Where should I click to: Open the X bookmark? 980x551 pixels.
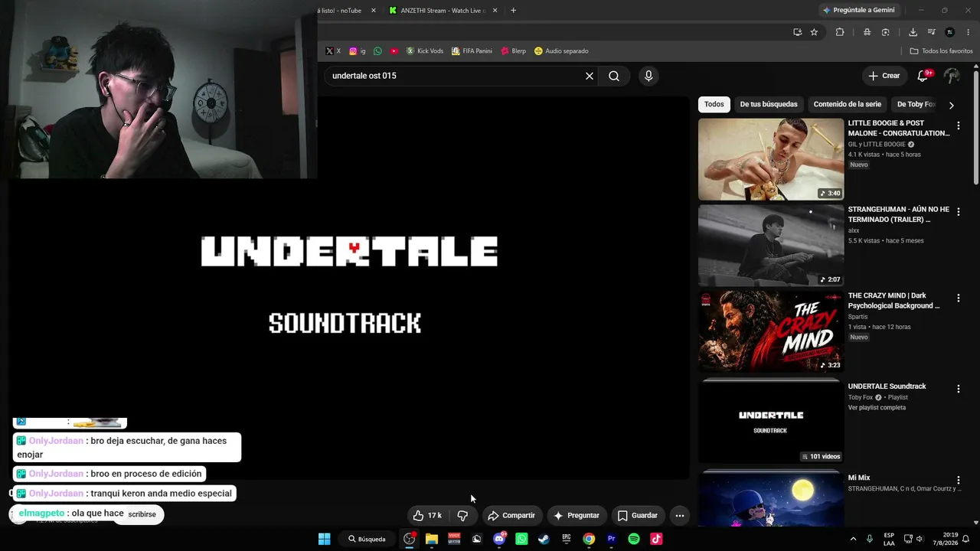pyautogui.click(x=333, y=51)
